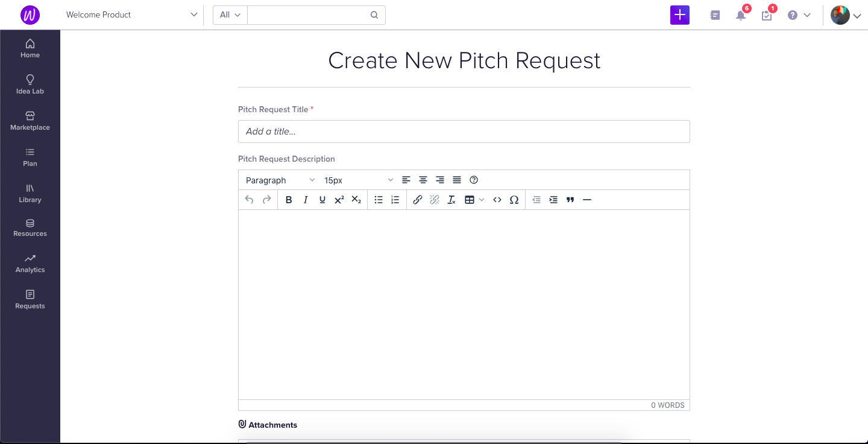Toggle subscript formatting
The width and height of the screenshot is (868, 444).
pyautogui.click(x=356, y=200)
